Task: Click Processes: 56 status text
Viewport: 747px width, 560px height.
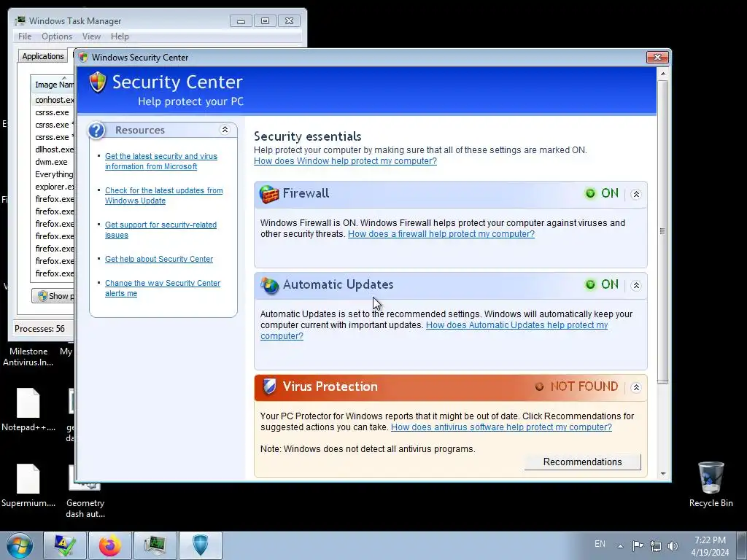Action: (39, 329)
